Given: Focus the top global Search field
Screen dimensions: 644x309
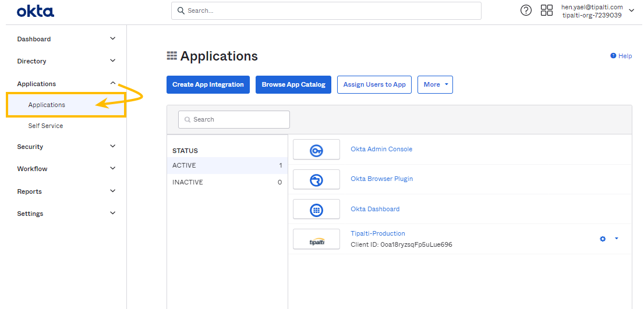Looking at the screenshot, I should coord(326,10).
